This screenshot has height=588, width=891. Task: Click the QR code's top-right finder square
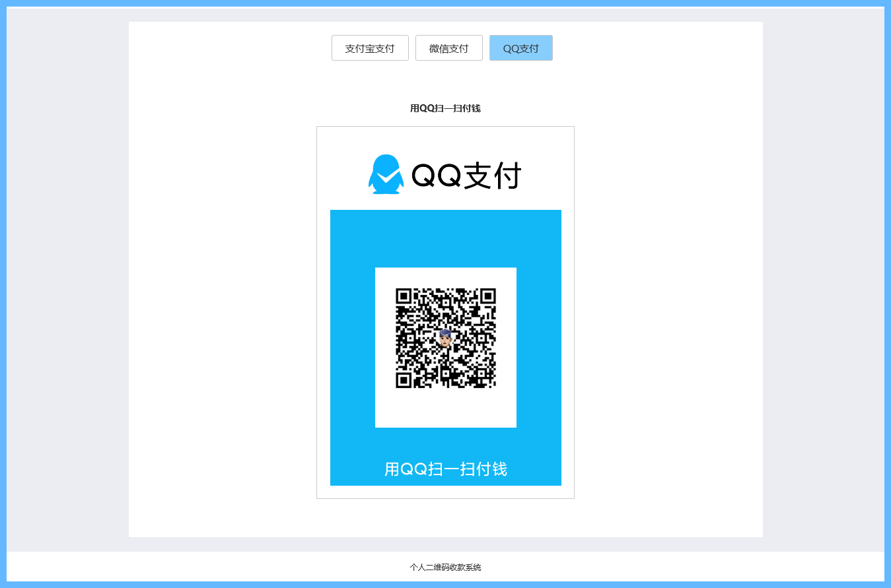coord(487,296)
